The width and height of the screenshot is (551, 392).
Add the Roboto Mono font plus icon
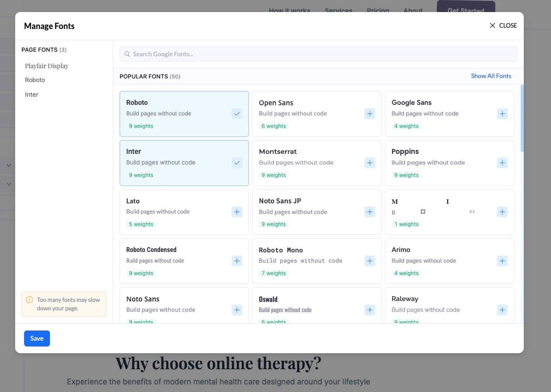click(x=370, y=261)
